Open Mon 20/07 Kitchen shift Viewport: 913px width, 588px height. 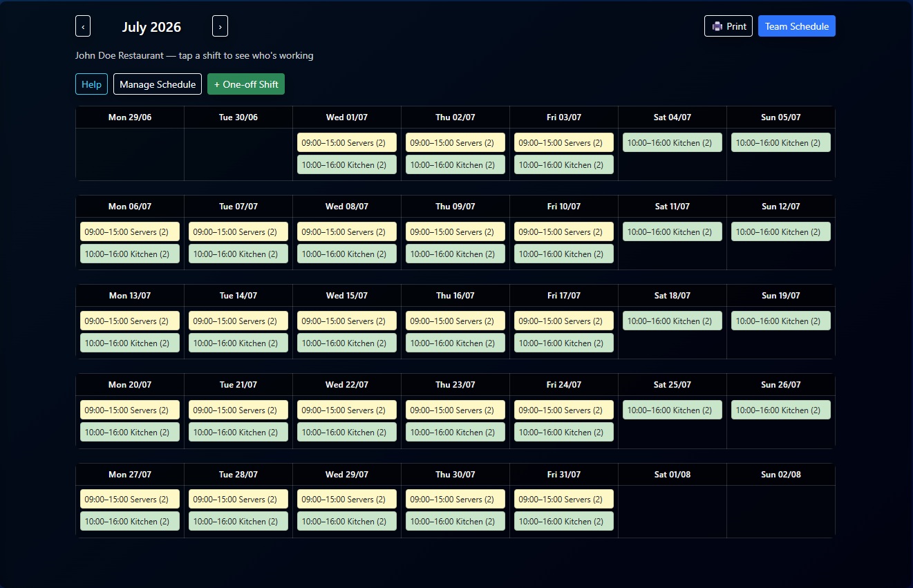click(x=130, y=432)
